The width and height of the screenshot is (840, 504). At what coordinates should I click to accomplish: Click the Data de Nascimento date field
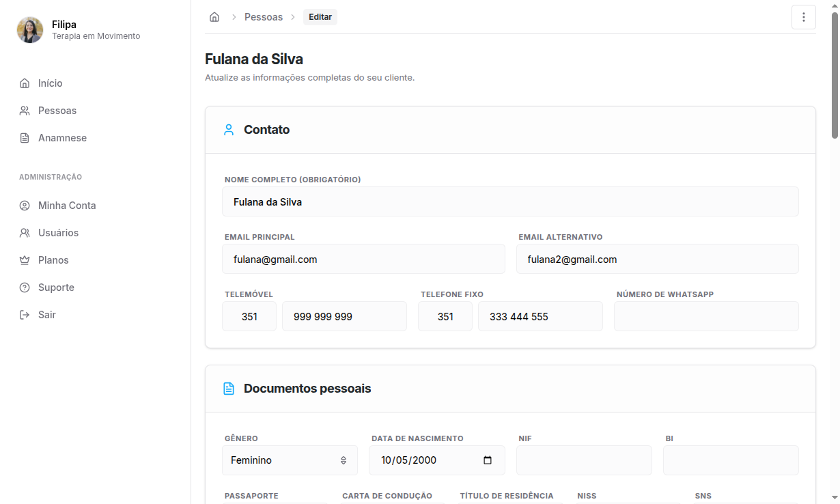coord(437,460)
